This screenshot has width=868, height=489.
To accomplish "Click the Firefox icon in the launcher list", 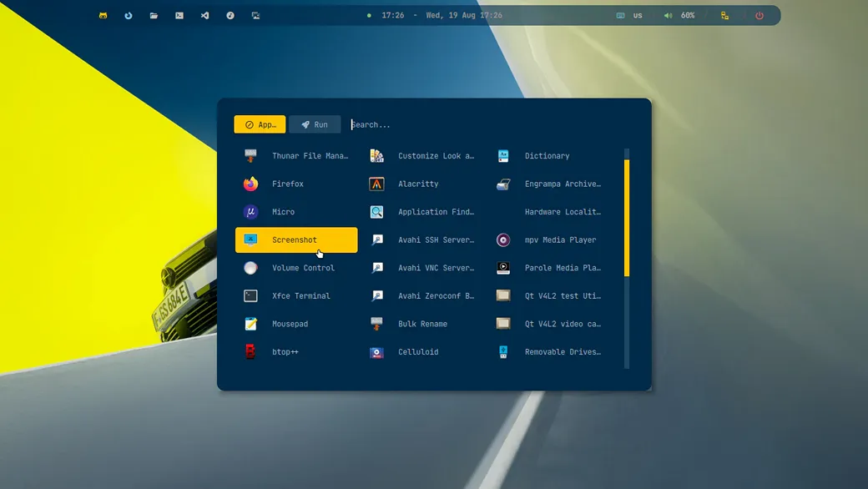I will (x=250, y=184).
